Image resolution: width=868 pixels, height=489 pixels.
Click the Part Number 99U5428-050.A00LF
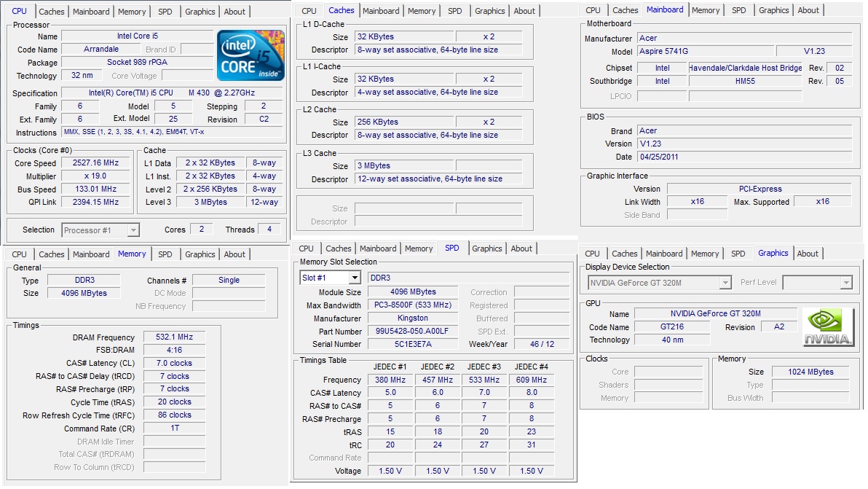(413, 332)
